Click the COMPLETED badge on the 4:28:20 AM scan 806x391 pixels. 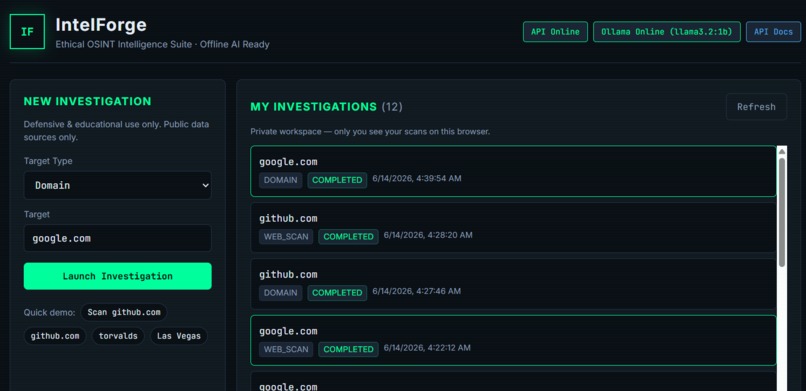[x=349, y=237]
